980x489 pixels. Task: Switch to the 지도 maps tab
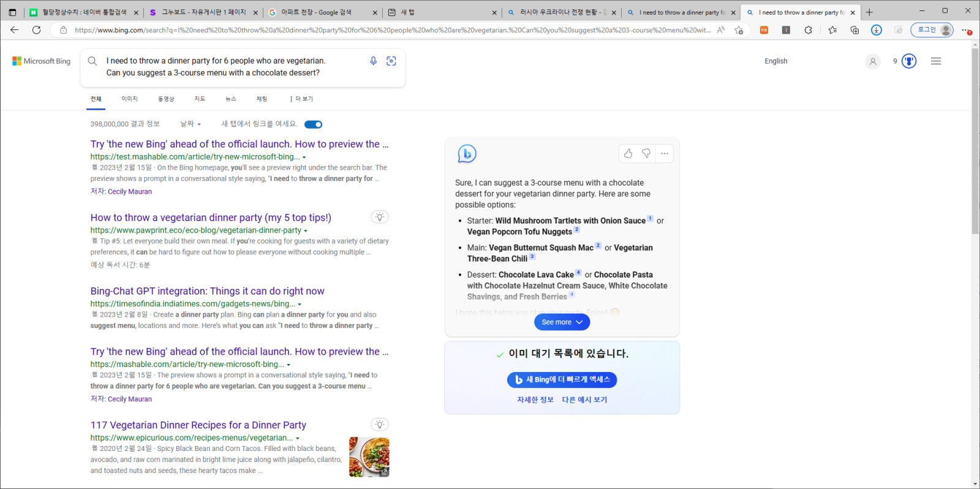click(x=200, y=99)
